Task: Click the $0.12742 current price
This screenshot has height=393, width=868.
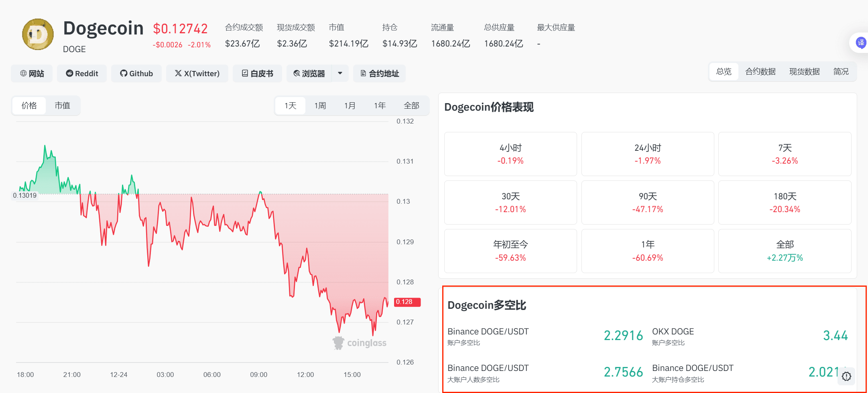Action: click(181, 28)
